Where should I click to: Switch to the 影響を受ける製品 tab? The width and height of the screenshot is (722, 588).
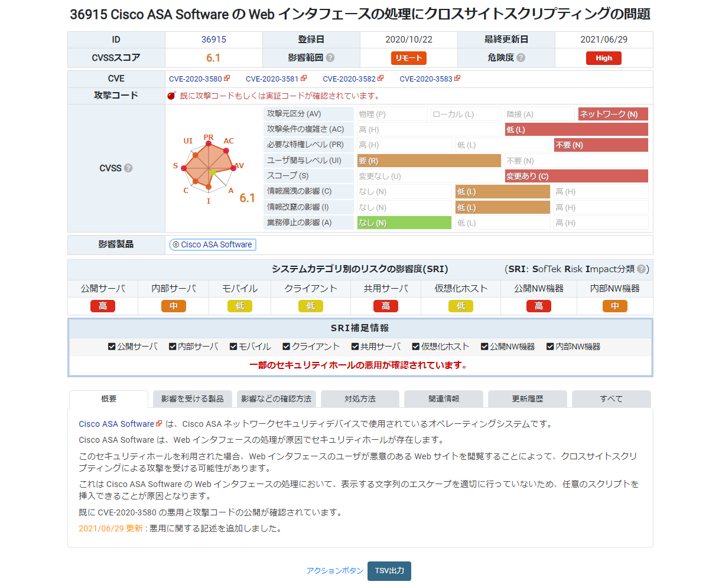pyautogui.click(x=193, y=399)
